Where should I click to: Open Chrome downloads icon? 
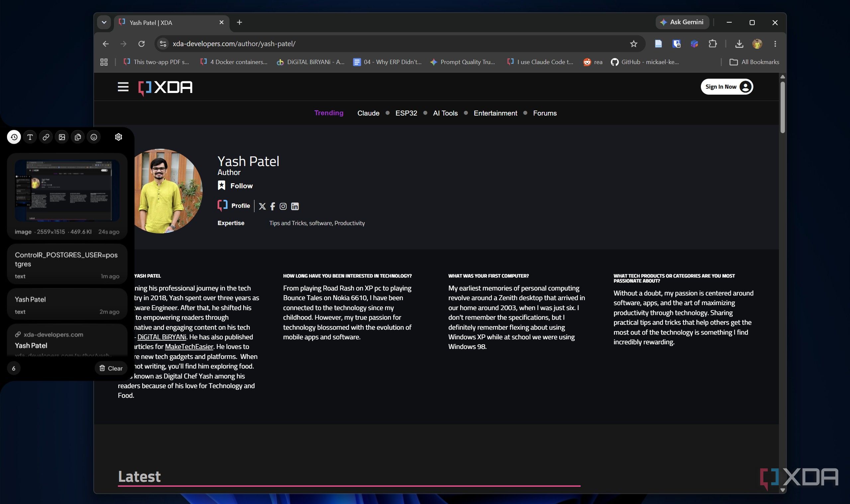739,44
